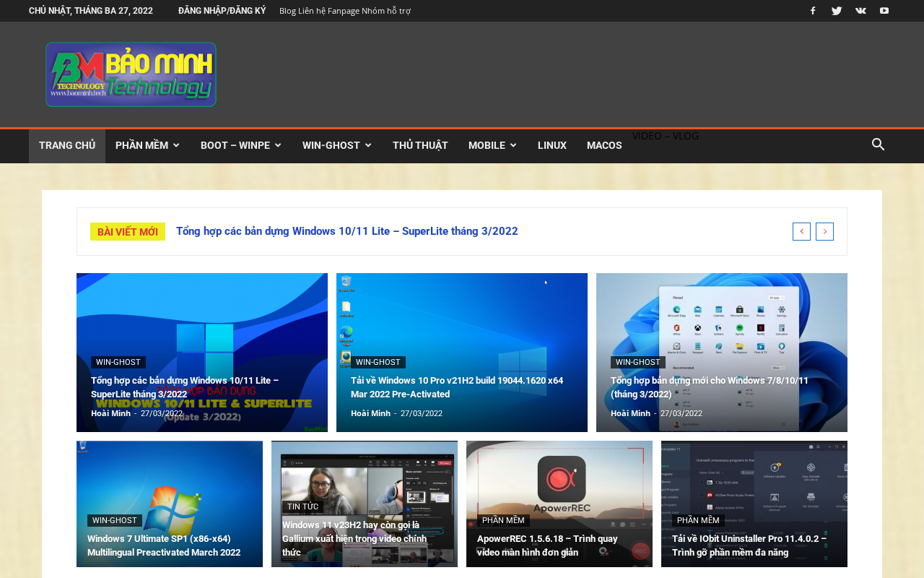Expand the Win-Ghost dropdown menu
The height and width of the screenshot is (578, 924).
337,145
